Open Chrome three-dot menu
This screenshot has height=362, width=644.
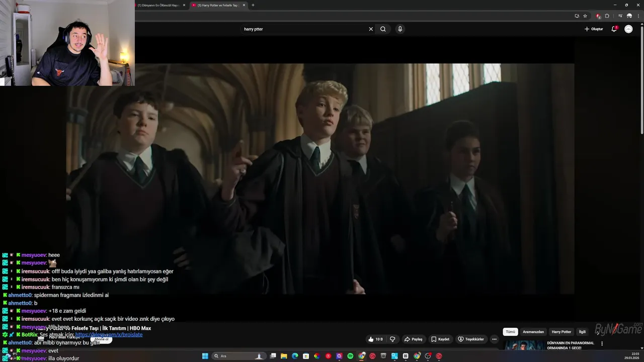point(638,16)
